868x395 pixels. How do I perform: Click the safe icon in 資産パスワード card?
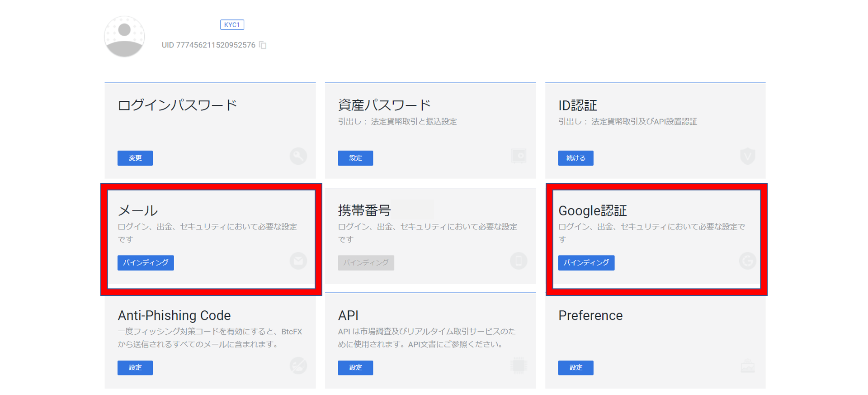point(519,156)
